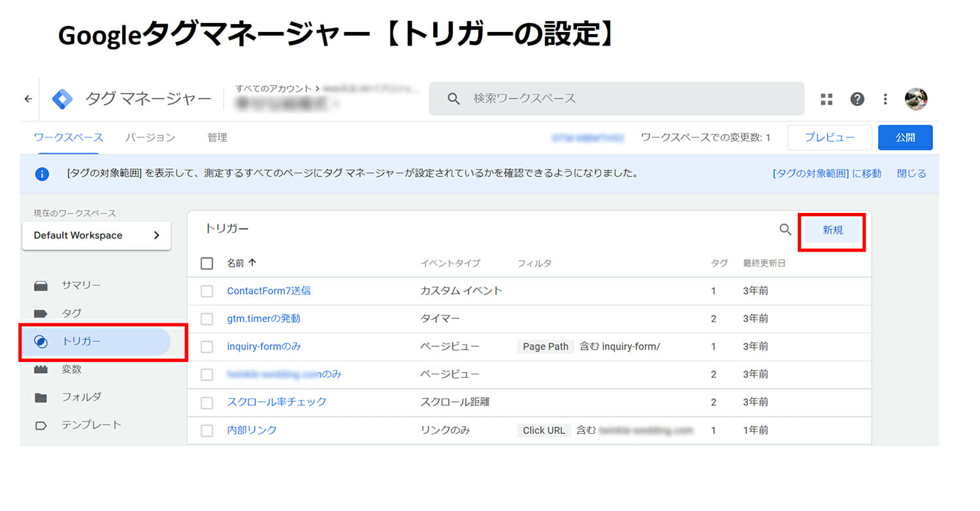Expand the Default Workspace selector
Screen dimensions: 980x511
pyautogui.click(x=97, y=235)
